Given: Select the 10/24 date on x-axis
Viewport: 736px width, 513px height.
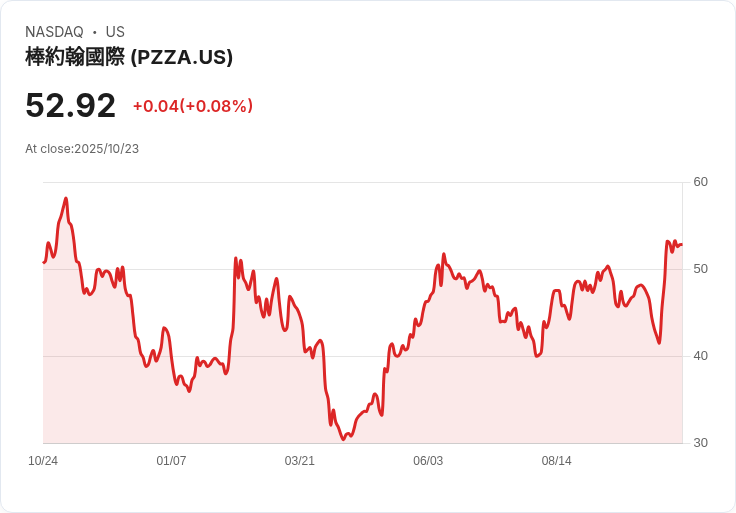Looking at the screenshot, I should tap(43, 461).
